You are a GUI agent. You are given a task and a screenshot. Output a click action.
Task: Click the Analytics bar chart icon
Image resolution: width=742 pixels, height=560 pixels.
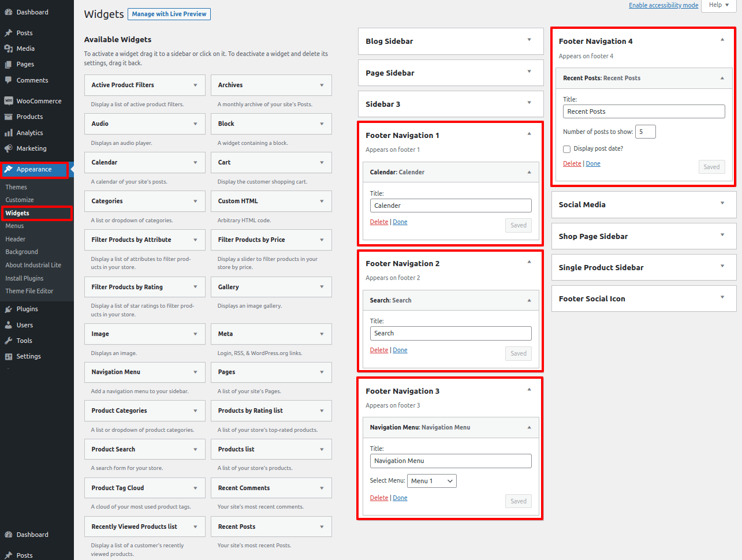point(8,133)
